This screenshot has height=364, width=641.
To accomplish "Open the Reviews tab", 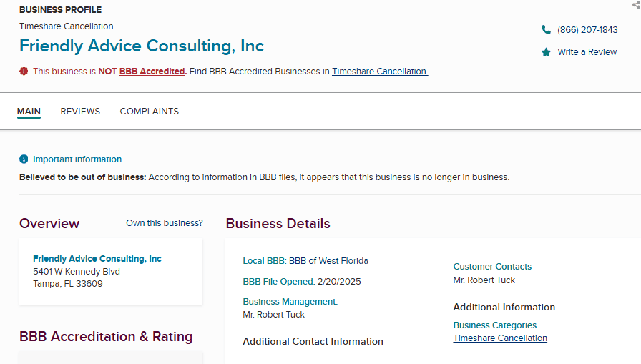I will 80,112.
